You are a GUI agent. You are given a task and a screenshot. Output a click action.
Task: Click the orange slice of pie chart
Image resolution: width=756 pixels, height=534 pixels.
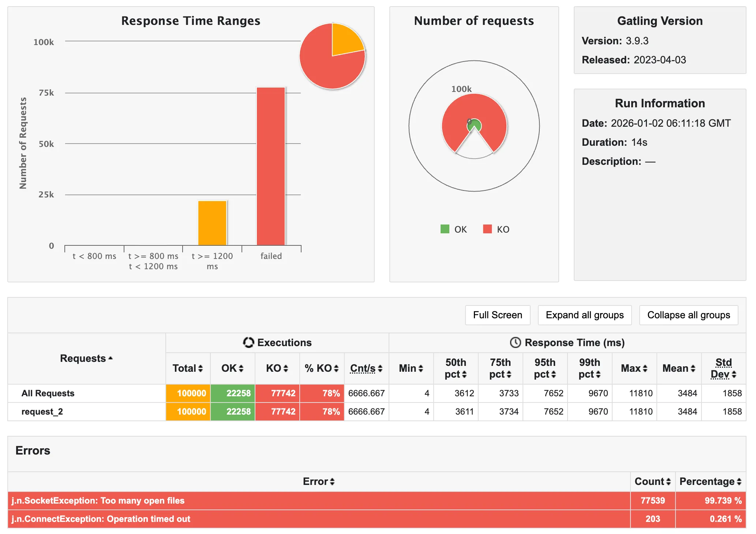tap(346, 38)
